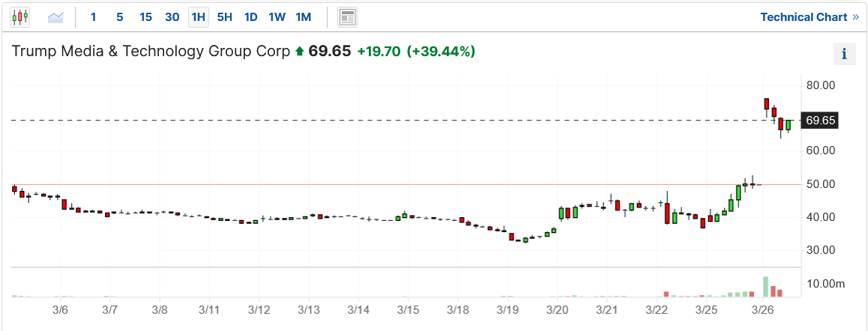
Task: Click the 3/21 date label
Action: pos(607,309)
